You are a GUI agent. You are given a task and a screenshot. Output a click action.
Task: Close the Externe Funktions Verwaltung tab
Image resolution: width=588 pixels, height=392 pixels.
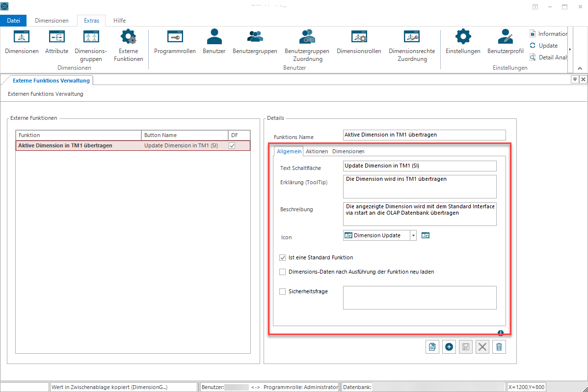click(x=583, y=79)
